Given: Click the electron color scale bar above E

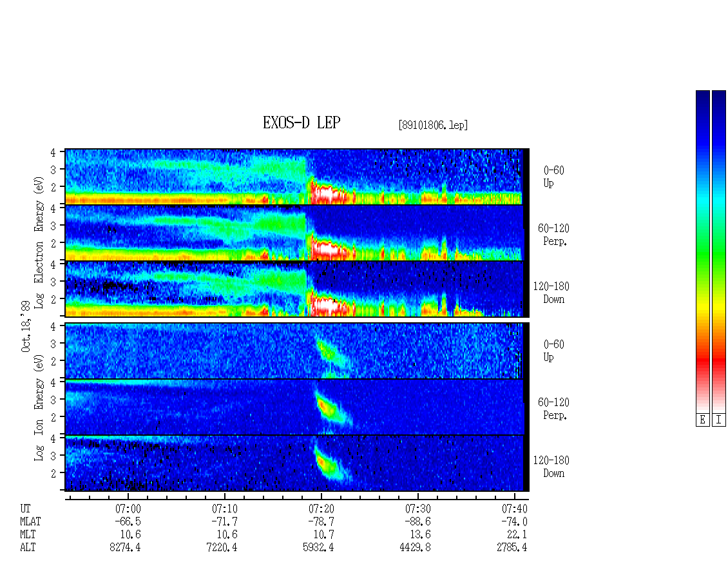Looking at the screenshot, I should [702, 252].
